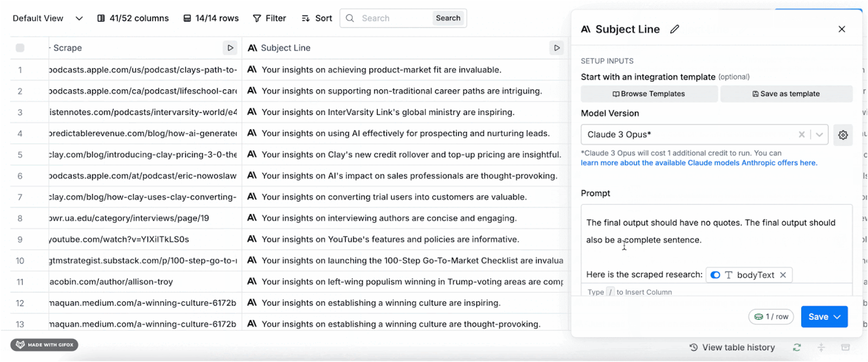Select the converting trial users subject cell

(405, 197)
